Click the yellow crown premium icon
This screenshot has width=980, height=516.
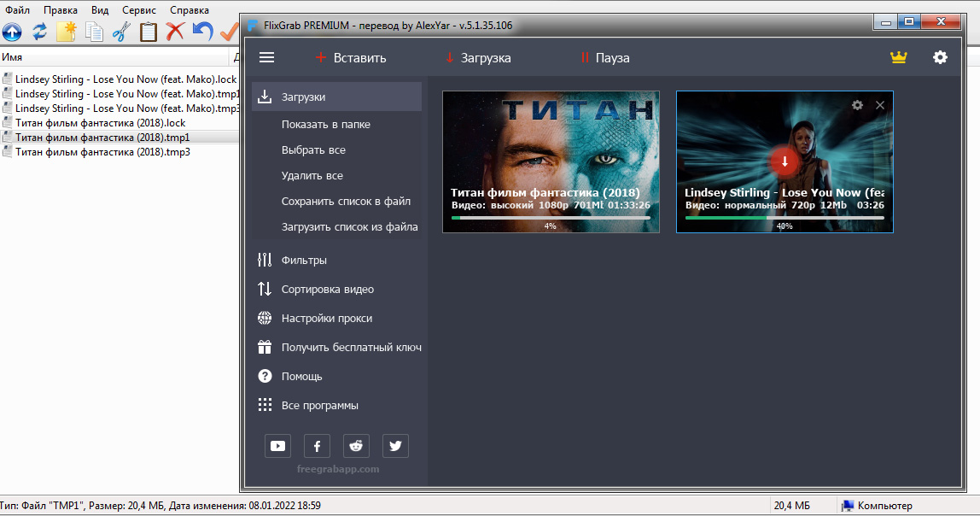(898, 57)
